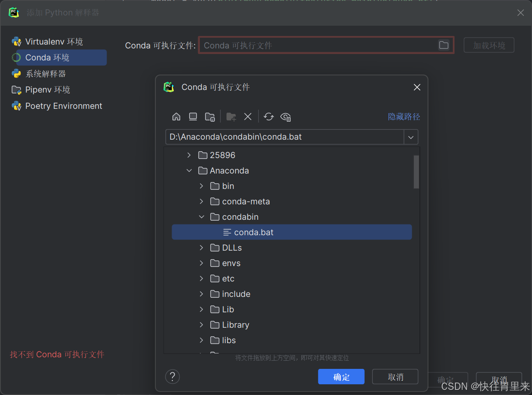Toggle show hidden files eye icon
Viewport: 532px width, 395px height.
tap(285, 117)
